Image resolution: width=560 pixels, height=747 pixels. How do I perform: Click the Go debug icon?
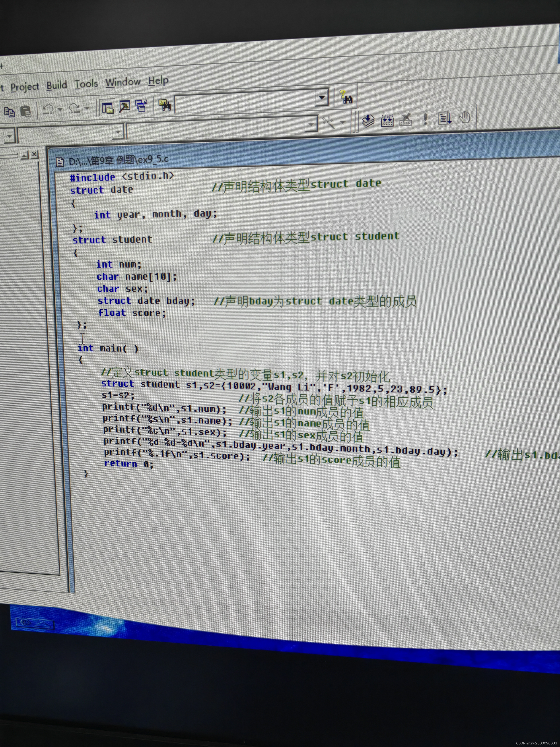[445, 118]
